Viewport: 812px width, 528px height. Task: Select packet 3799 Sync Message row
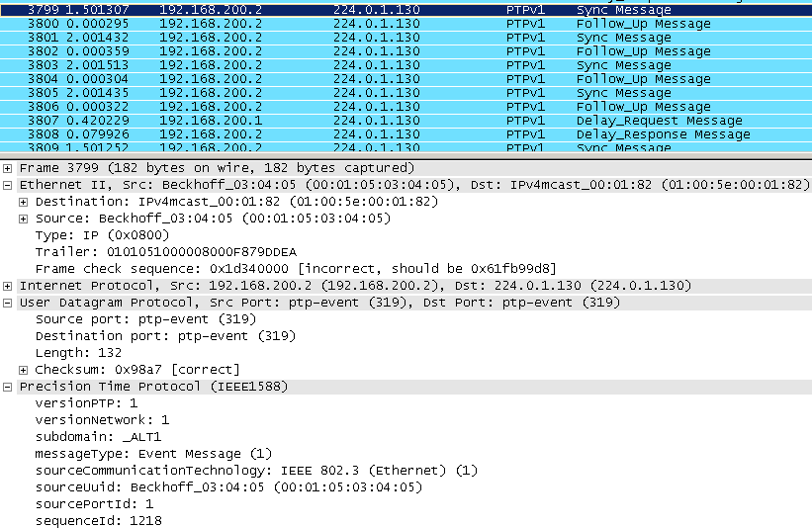pyautogui.click(x=406, y=10)
